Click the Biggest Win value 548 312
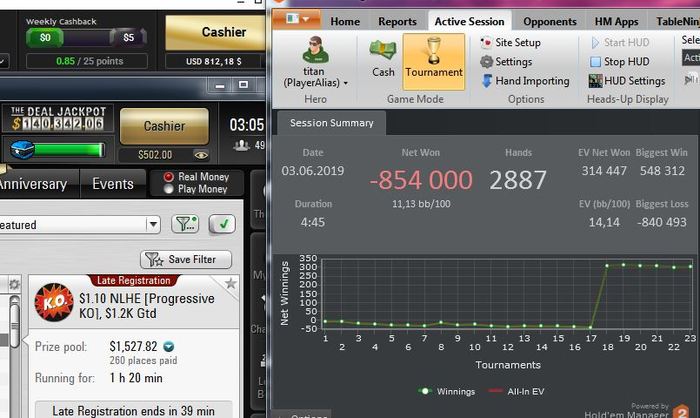This screenshot has height=418, width=700. click(x=662, y=171)
